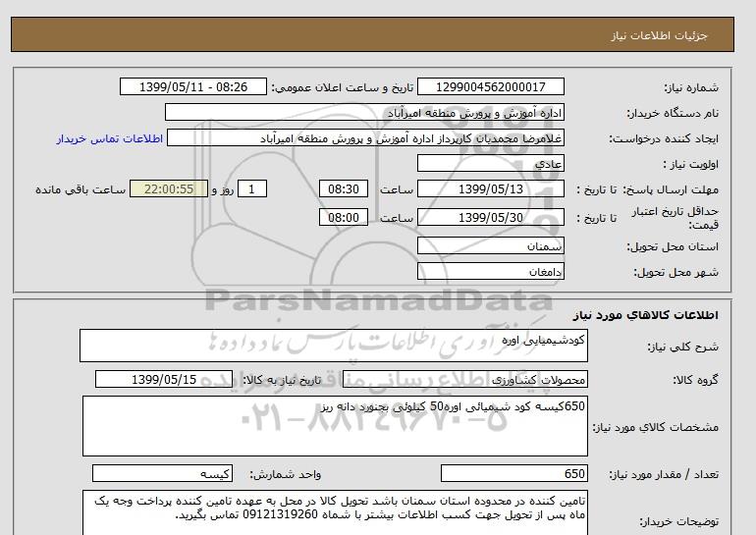Click the buyer organization name field

(x=364, y=112)
